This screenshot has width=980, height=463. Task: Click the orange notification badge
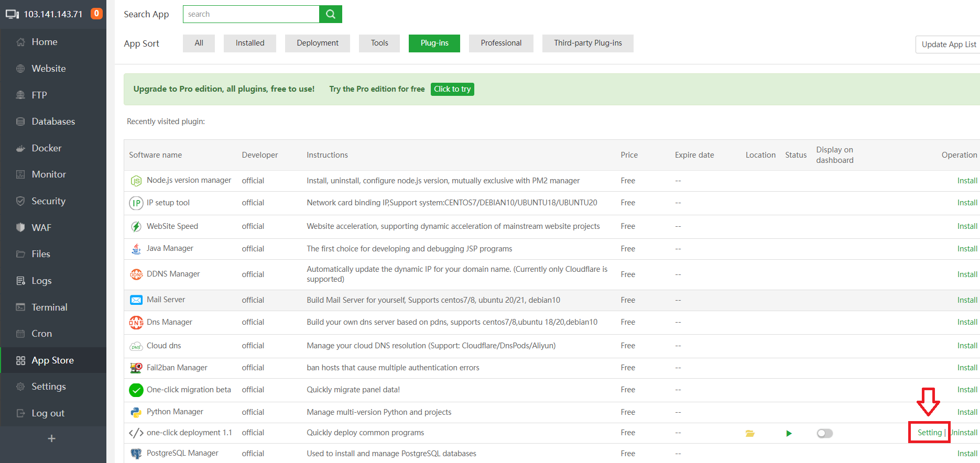96,14
